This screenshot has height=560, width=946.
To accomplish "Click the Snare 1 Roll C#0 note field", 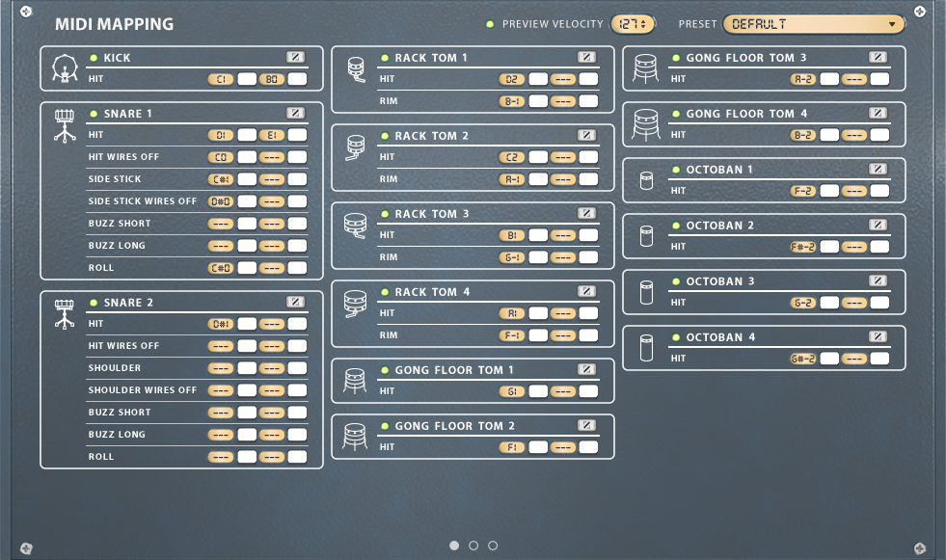I will (221, 268).
